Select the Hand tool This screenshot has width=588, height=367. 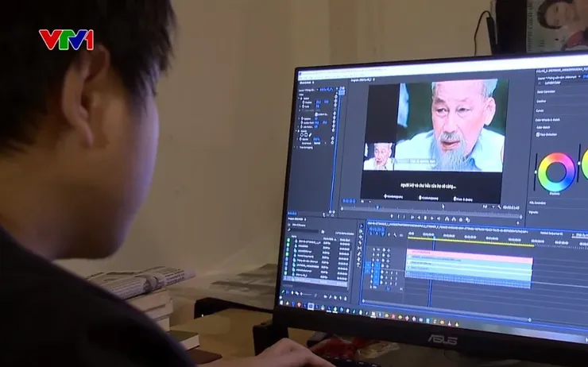pos(359,259)
